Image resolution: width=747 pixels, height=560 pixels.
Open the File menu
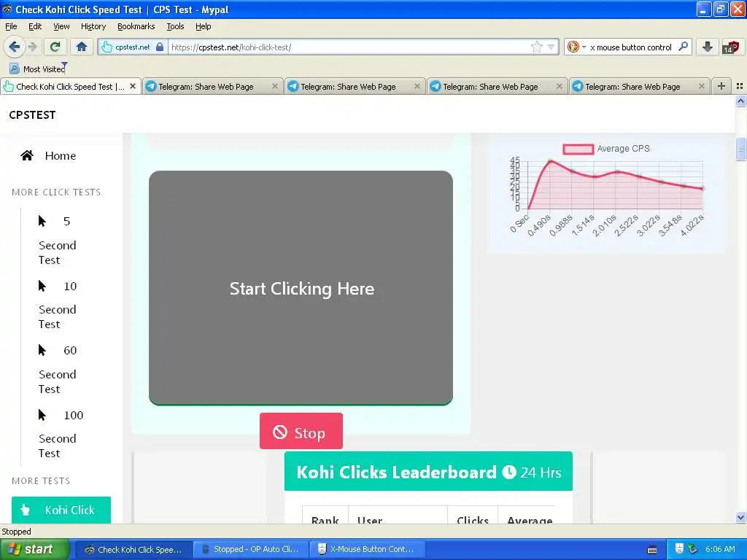pyautogui.click(x=11, y=26)
